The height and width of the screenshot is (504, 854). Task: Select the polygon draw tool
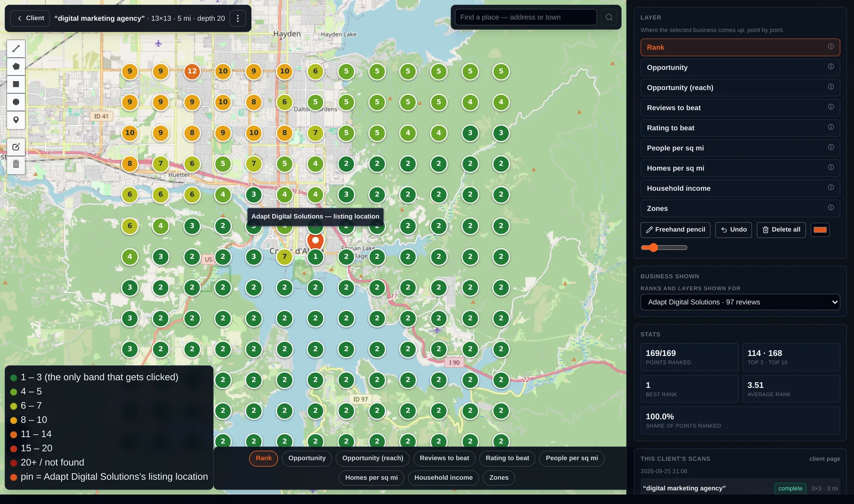(x=16, y=66)
